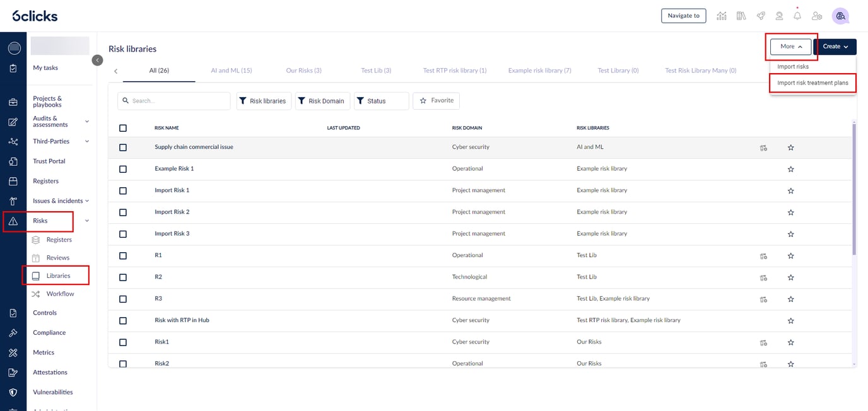Open the Risk Domain filter dropdown
Image resolution: width=868 pixels, height=411 pixels.
tap(321, 101)
